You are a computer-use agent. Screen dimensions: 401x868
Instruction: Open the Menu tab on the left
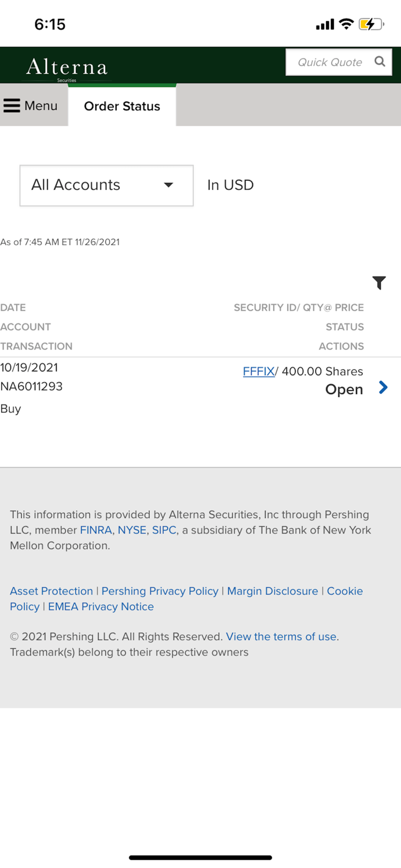click(34, 105)
